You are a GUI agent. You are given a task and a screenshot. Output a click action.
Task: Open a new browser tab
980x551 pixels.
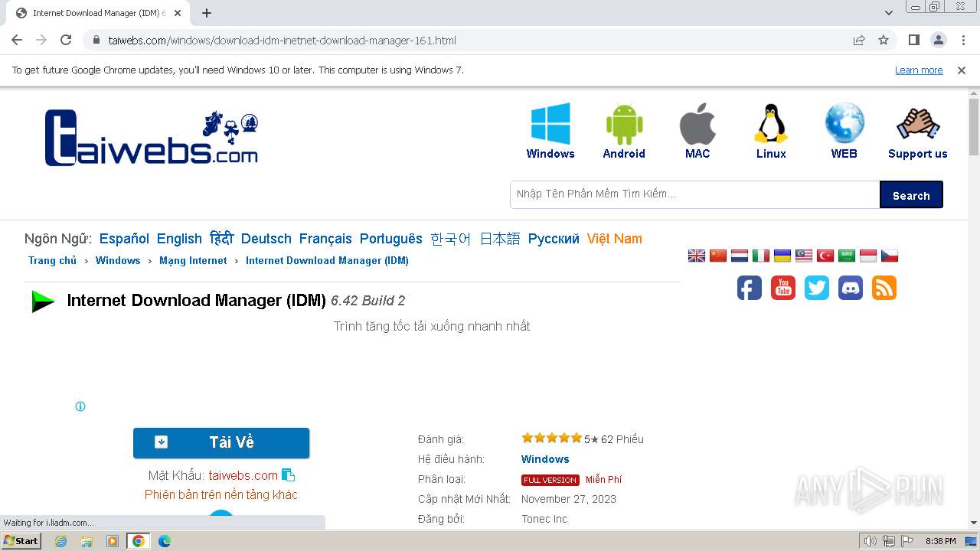click(x=207, y=13)
